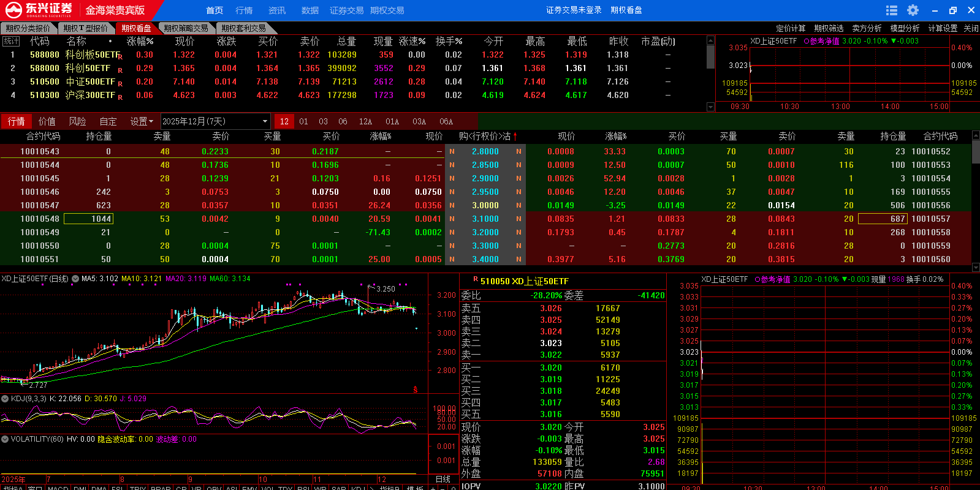Screen dimensions: 980x490
Task: Select the 3.0000 strike price row
Action: pos(485,205)
